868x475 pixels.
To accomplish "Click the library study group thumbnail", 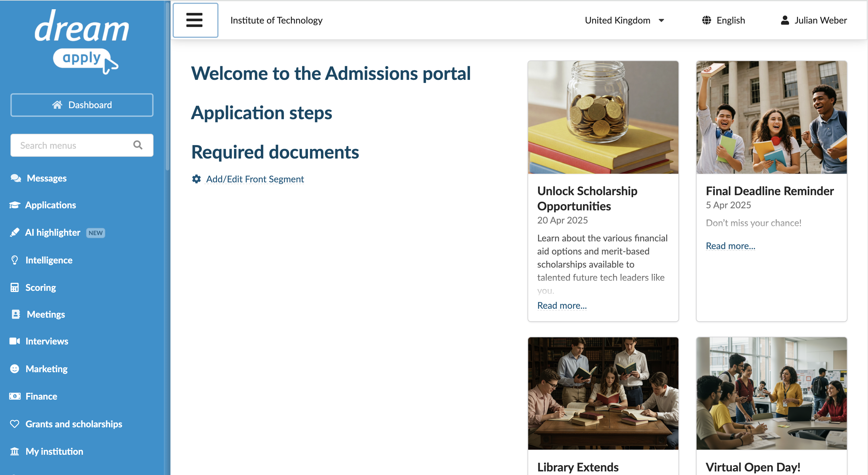I will (x=603, y=393).
